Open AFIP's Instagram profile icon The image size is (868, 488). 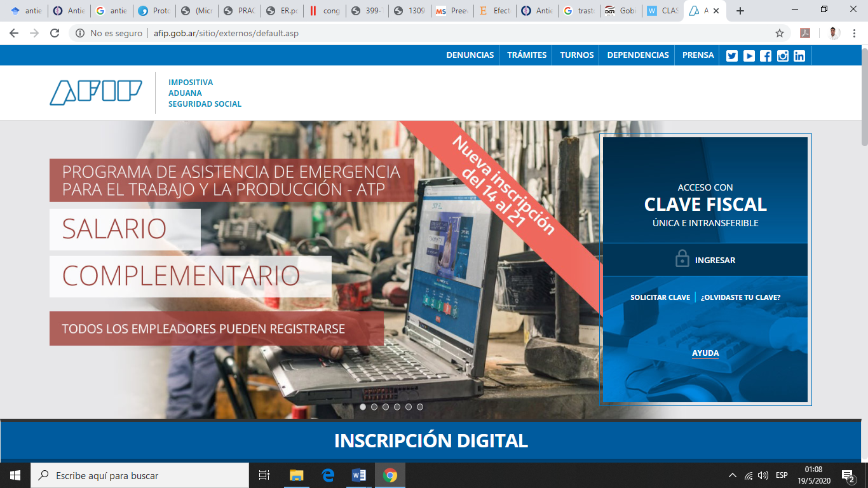(x=783, y=56)
